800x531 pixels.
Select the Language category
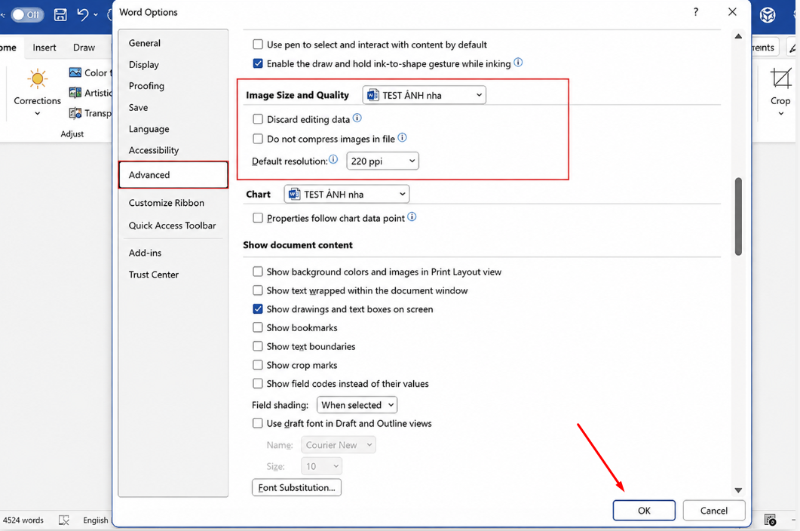pos(173,129)
